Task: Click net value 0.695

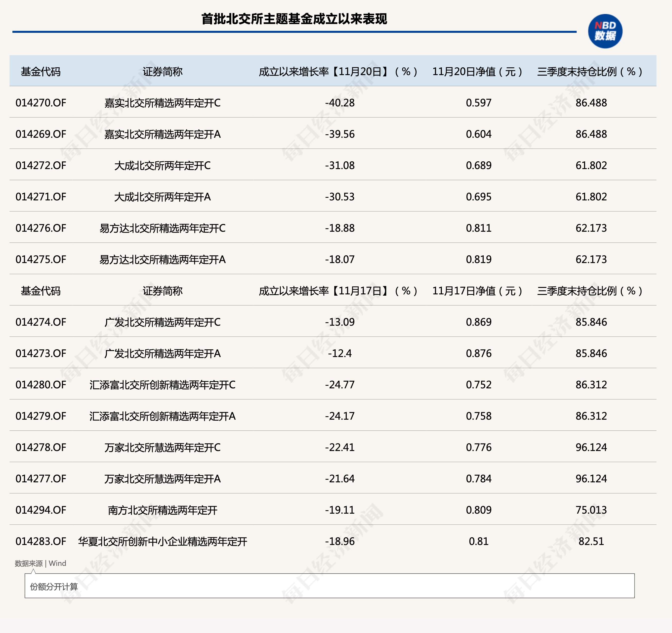Action: 479,197
